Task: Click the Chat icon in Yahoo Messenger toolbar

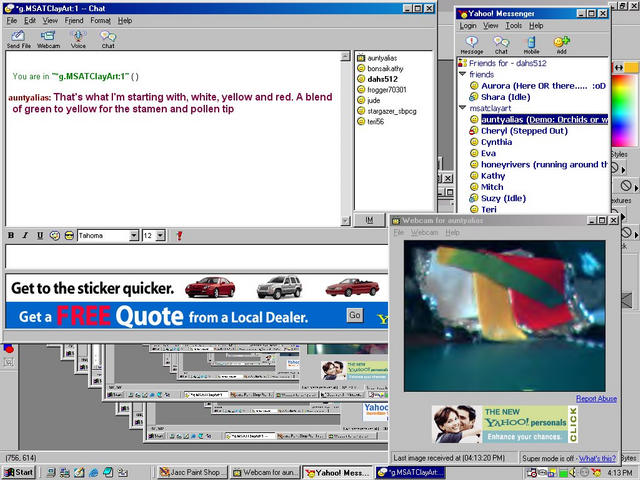Action: pos(501,45)
